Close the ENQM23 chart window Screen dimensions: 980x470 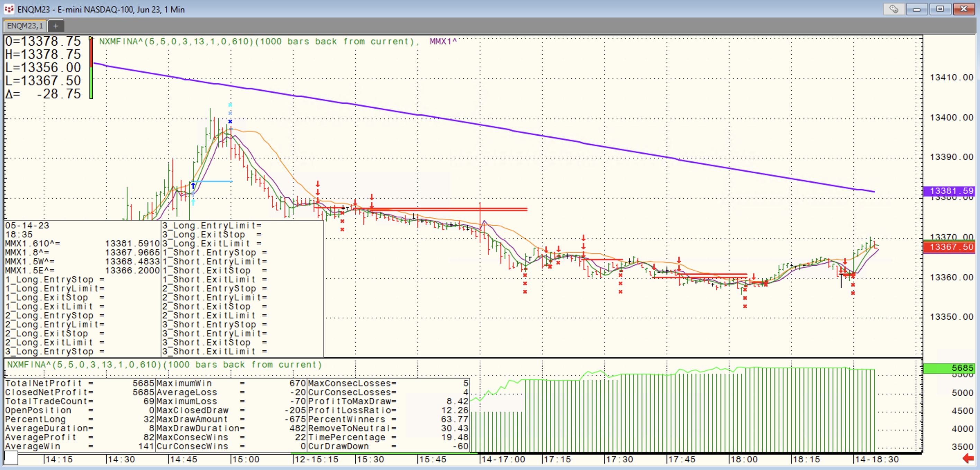964,9
